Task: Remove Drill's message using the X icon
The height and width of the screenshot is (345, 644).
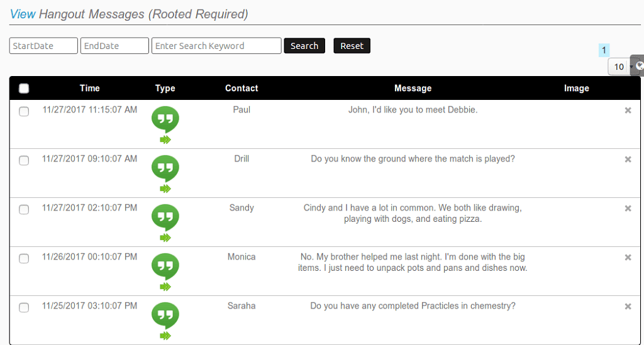Action: [628, 159]
